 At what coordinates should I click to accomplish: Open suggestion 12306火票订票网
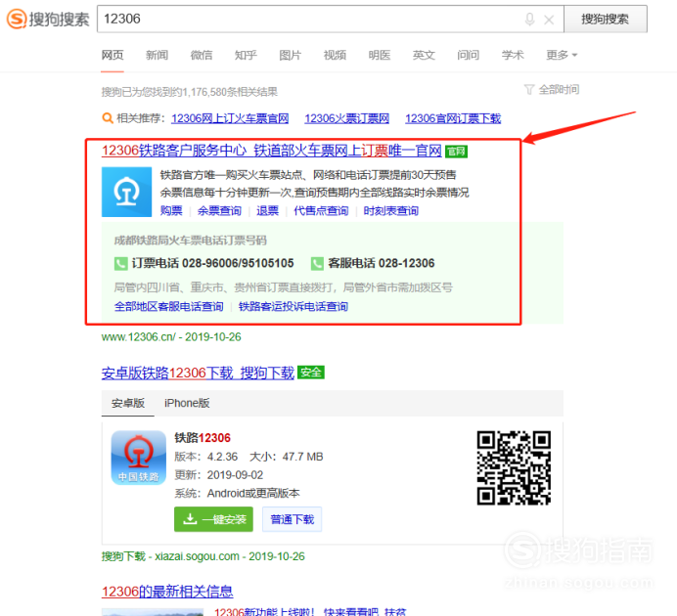click(346, 118)
